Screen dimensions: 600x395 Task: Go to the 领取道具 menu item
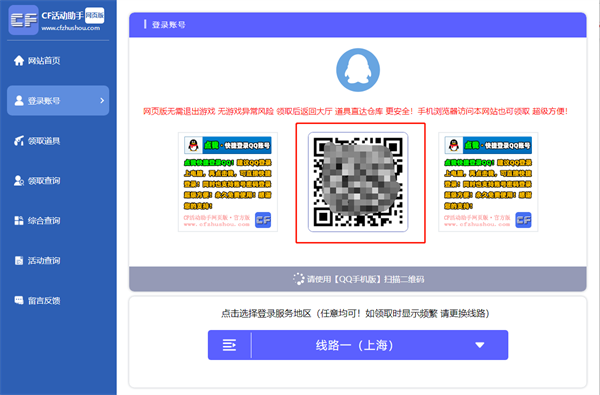[58, 140]
